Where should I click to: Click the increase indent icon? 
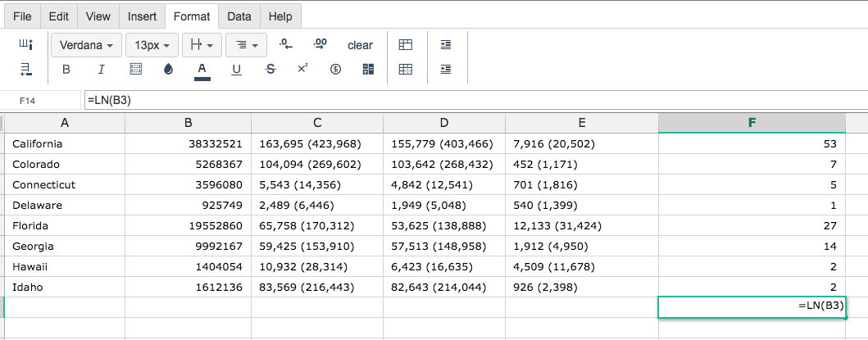pos(446,45)
